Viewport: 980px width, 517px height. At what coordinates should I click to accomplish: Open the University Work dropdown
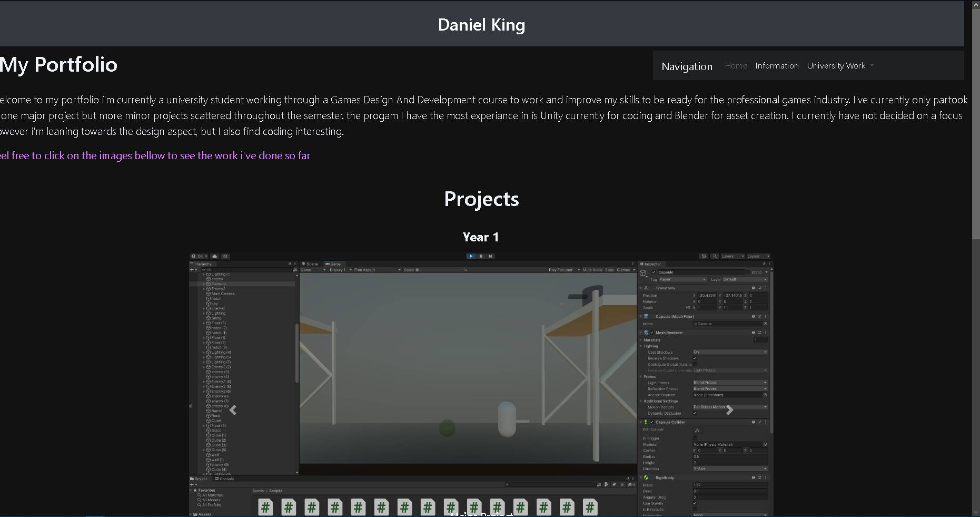point(840,66)
